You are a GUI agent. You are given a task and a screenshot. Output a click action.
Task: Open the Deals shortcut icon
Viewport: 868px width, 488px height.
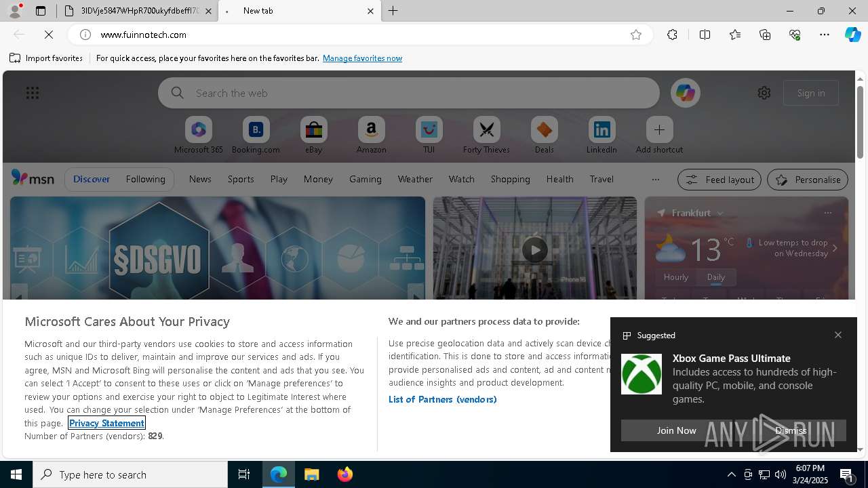(x=544, y=129)
